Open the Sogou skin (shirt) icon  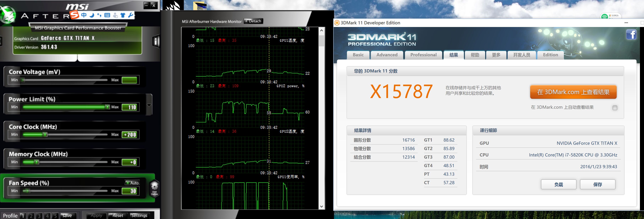123,15
